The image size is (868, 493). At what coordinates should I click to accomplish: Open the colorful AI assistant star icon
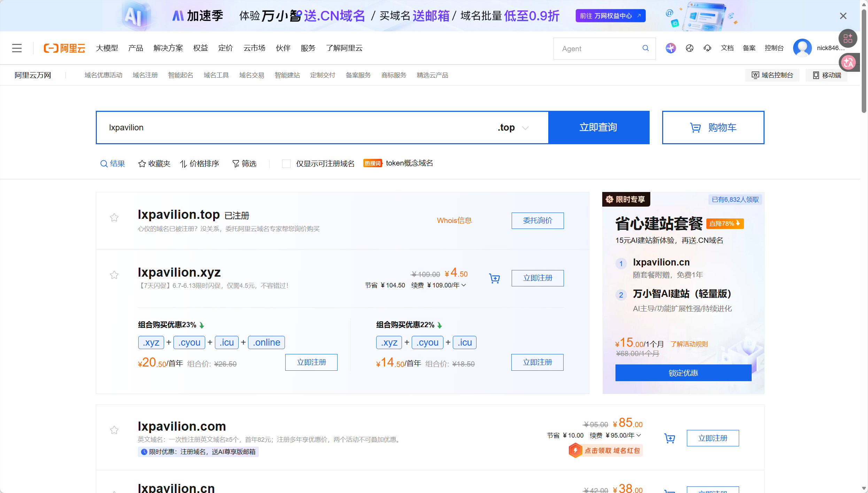(671, 48)
